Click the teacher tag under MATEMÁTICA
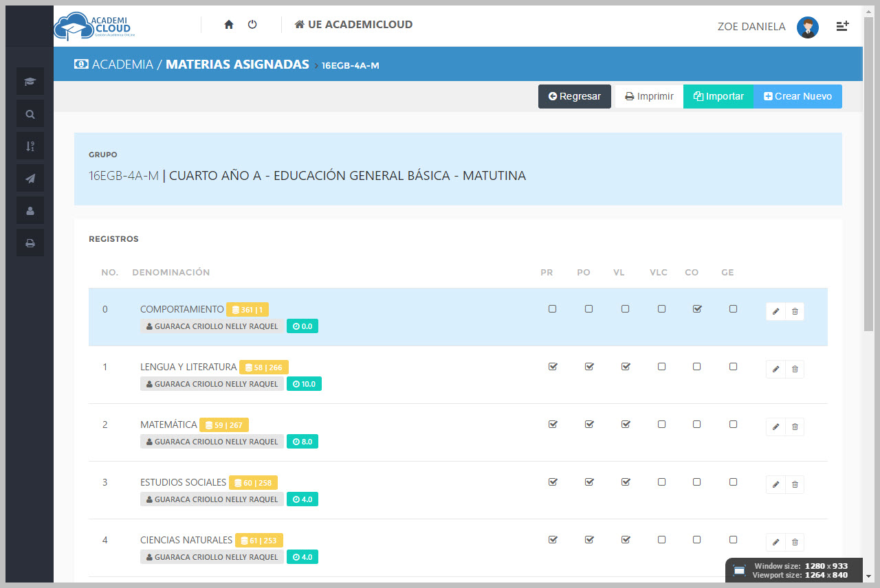The width and height of the screenshot is (880, 588). pyautogui.click(x=212, y=442)
